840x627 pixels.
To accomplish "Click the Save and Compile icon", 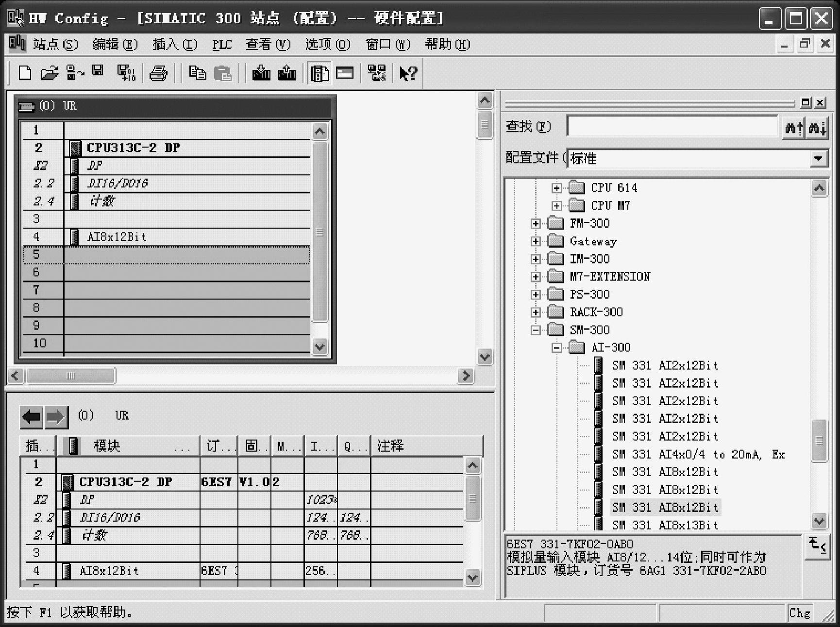I will (126, 73).
